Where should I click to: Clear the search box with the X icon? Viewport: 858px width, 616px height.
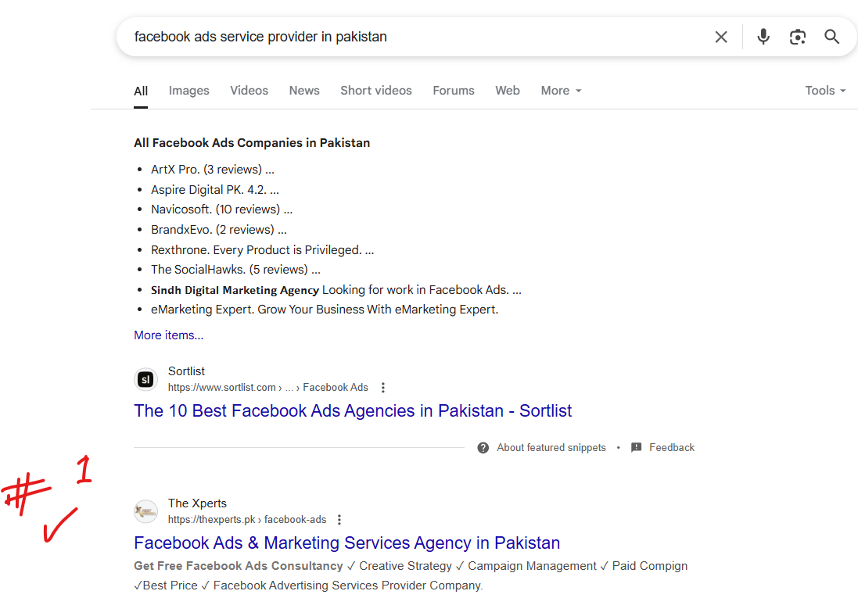click(721, 37)
